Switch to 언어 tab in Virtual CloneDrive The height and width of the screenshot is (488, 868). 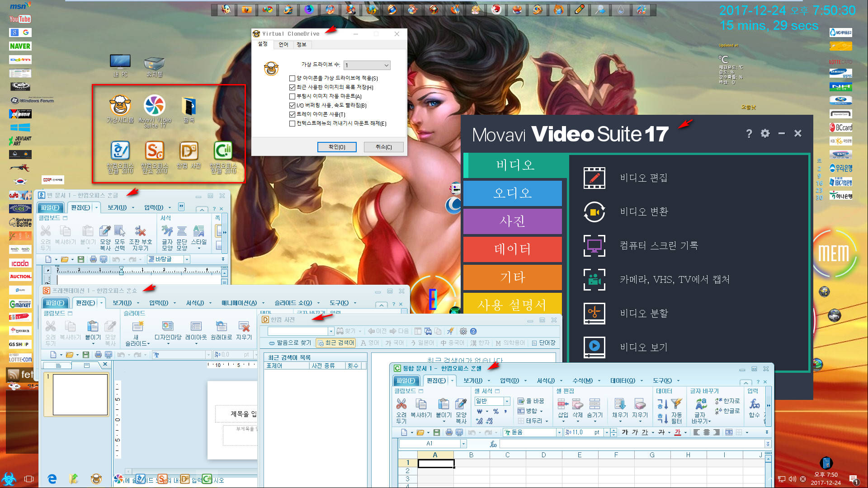(283, 44)
